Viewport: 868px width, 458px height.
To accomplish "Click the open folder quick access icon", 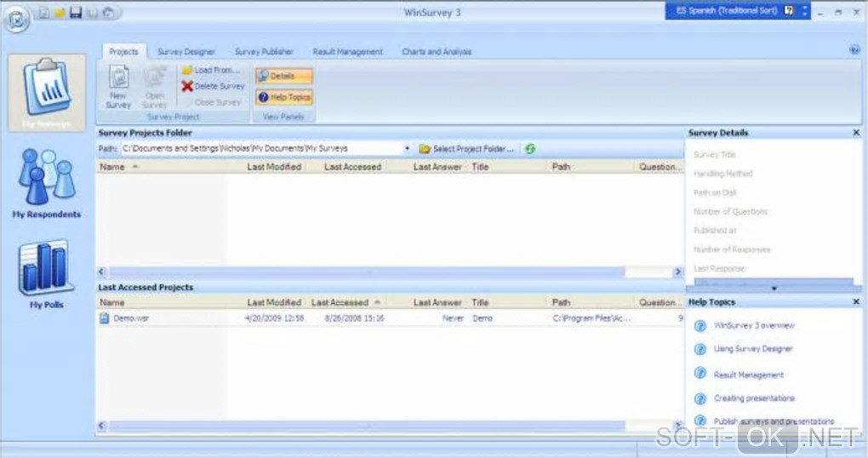I will point(60,13).
